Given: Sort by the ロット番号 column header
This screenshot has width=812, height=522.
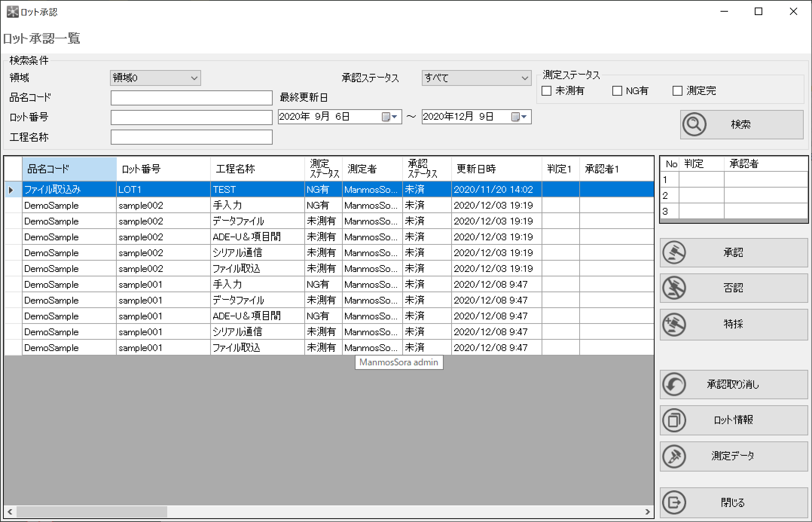Looking at the screenshot, I should point(163,169).
